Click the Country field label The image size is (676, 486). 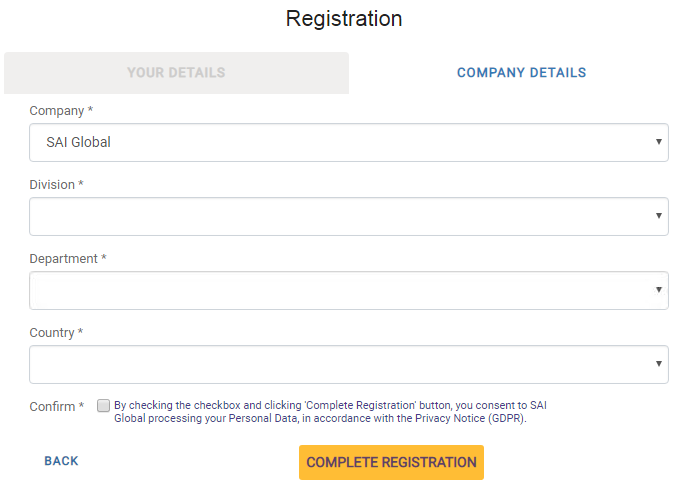(56, 333)
